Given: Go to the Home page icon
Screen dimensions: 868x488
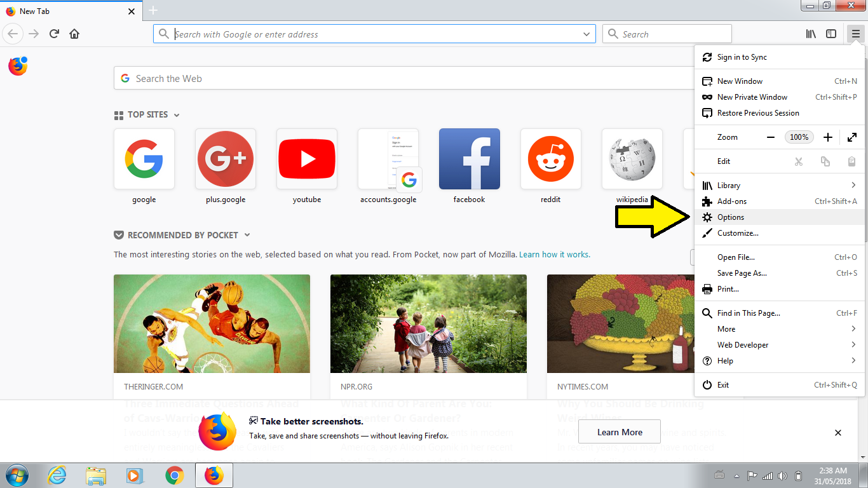Looking at the screenshot, I should (74, 34).
